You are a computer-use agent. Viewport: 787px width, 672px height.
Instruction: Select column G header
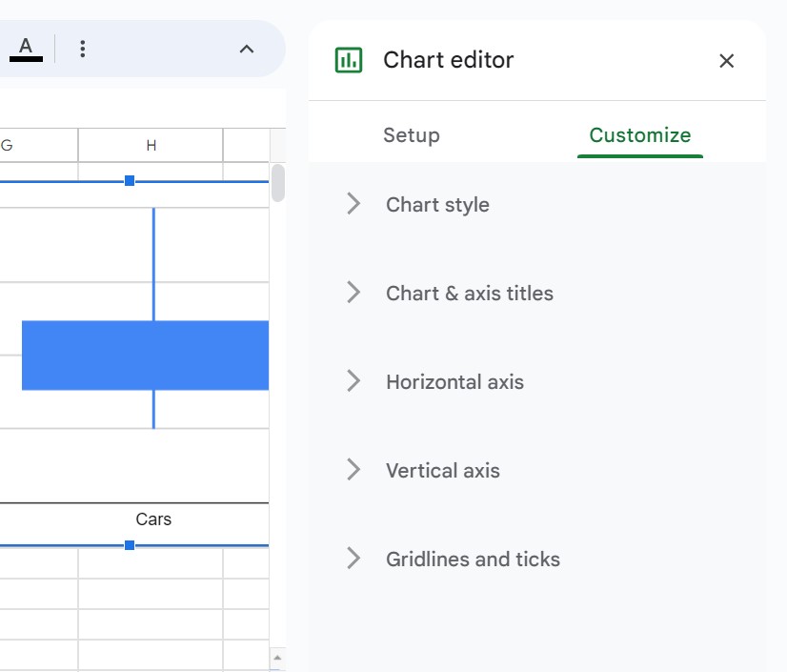point(39,145)
